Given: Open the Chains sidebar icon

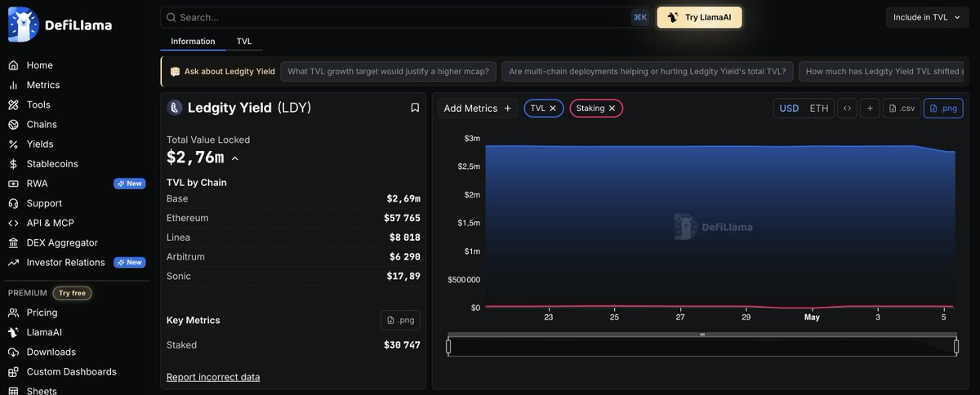Looking at the screenshot, I should 13,124.
